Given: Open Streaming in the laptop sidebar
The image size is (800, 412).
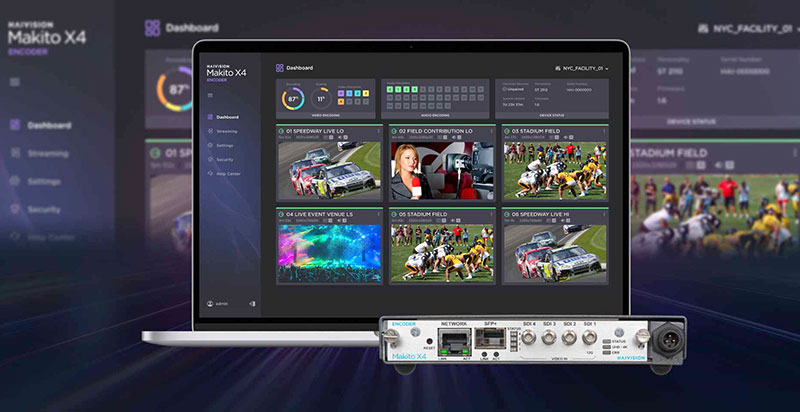Looking at the screenshot, I should [x=223, y=132].
